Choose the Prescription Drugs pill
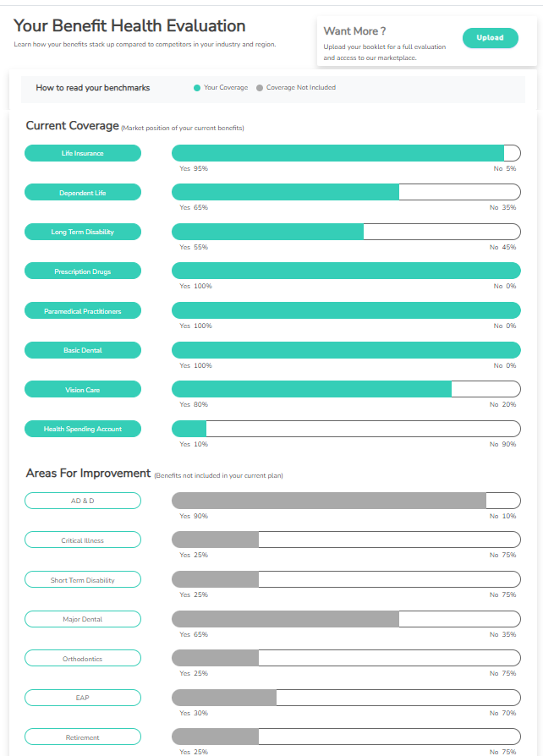Image resolution: width=543 pixels, height=756 pixels. (82, 271)
